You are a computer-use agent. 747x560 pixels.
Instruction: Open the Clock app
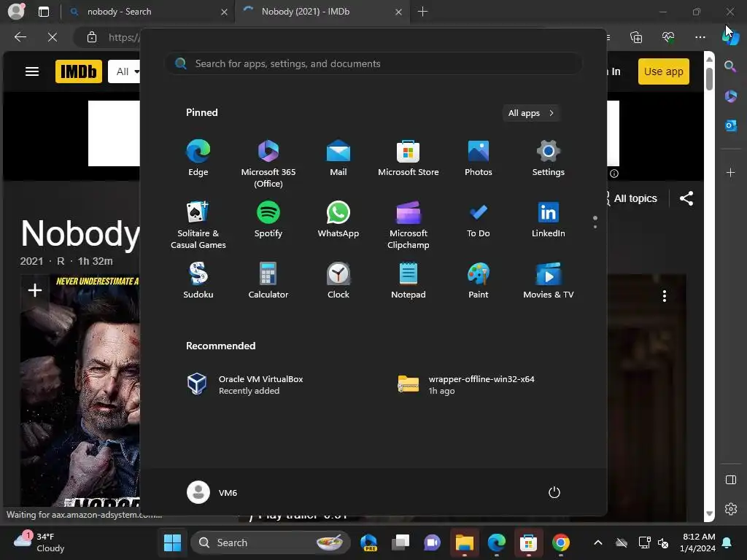[x=338, y=281]
